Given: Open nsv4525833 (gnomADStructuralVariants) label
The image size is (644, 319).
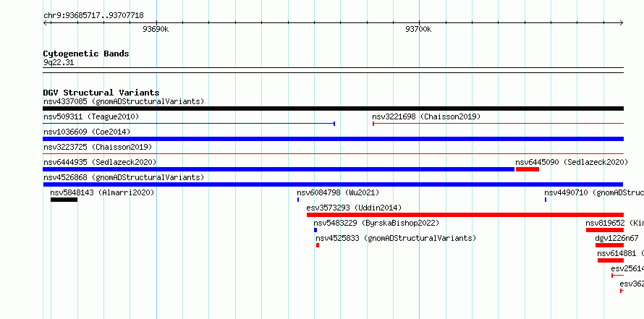Looking at the screenshot, I should [x=396, y=238].
